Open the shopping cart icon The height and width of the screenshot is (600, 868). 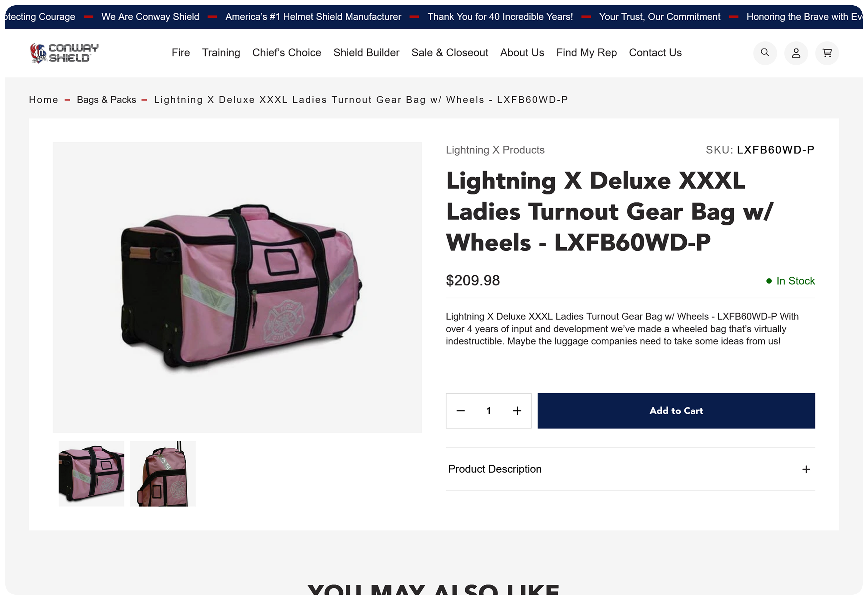[x=827, y=53]
